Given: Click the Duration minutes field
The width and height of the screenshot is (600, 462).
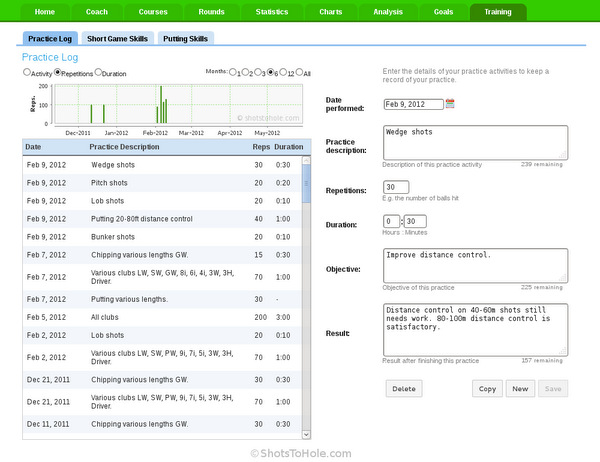Looking at the screenshot, I should [415, 221].
